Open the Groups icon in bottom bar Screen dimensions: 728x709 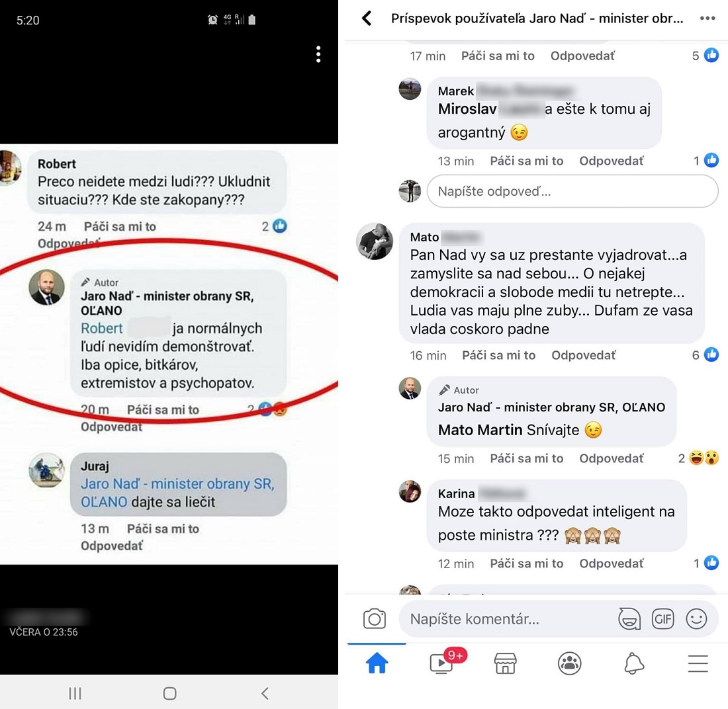click(x=569, y=663)
